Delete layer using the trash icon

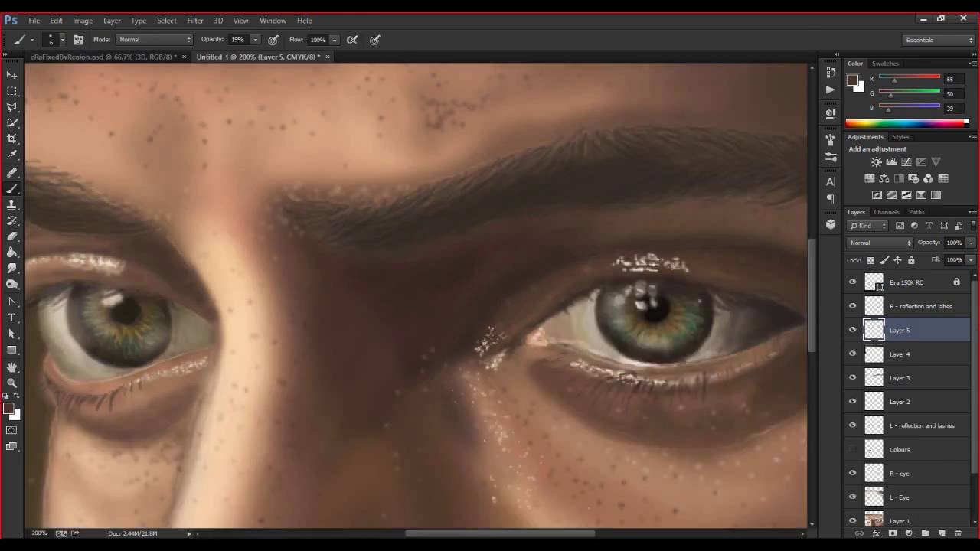click(x=958, y=533)
